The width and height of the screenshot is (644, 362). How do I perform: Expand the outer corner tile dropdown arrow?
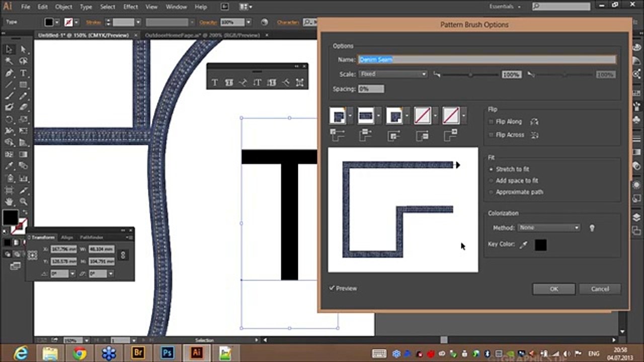[x=350, y=116]
